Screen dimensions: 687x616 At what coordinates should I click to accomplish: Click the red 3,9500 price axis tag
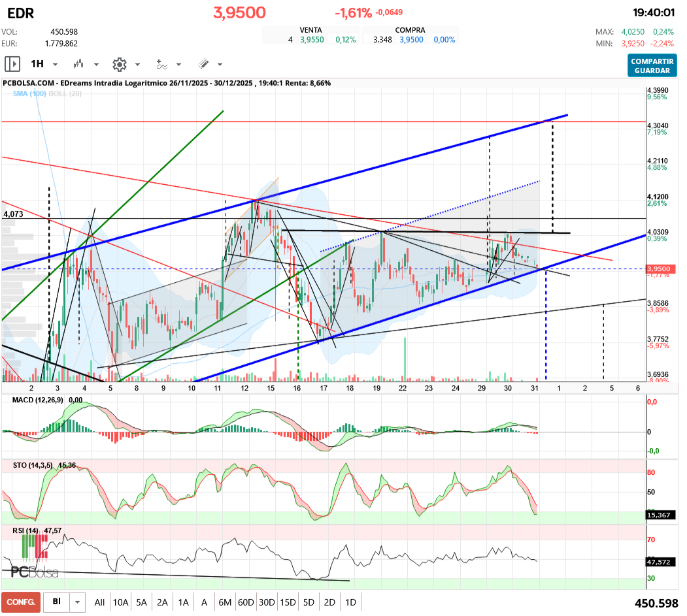(660, 269)
